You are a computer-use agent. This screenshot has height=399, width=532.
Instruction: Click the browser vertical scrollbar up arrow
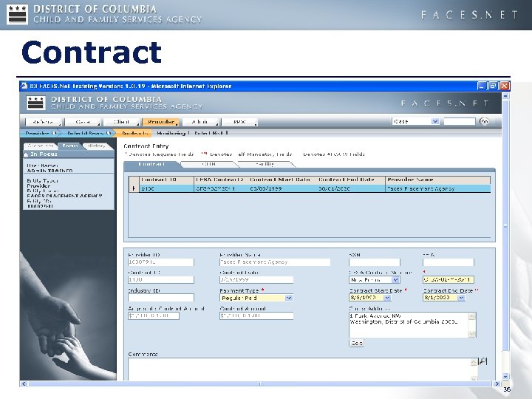505,96
